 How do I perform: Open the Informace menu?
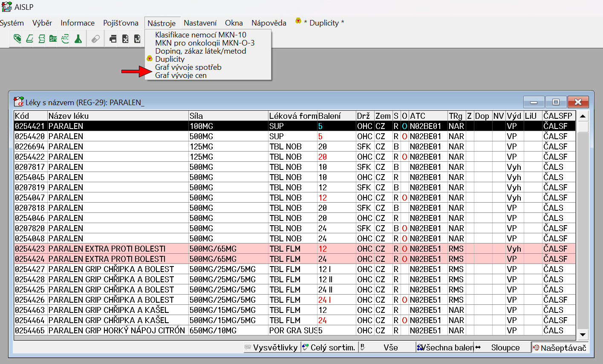click(x=78, y=23)
